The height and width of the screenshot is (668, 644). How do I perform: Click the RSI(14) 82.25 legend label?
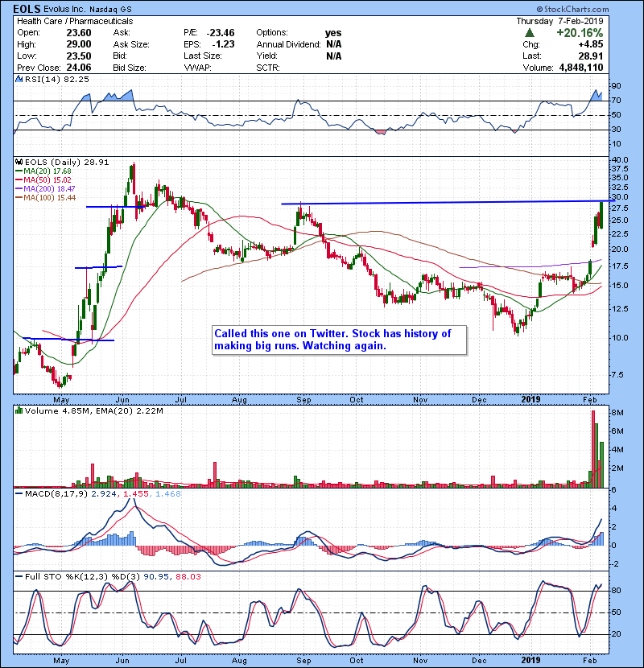56,79
